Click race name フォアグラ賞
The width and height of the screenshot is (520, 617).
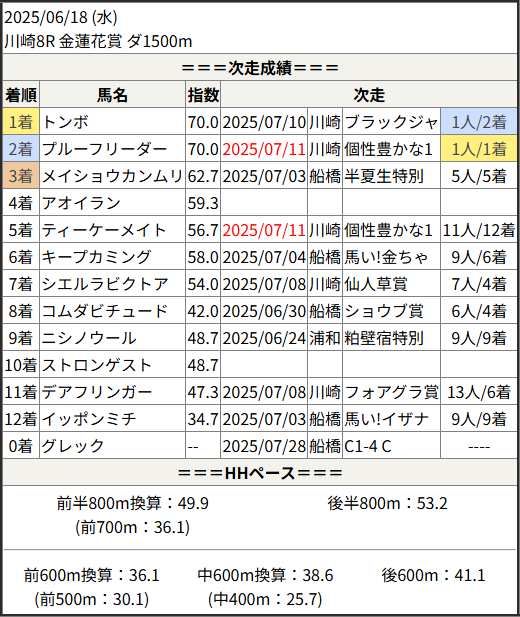pyautogui.click(x=391, y=392)
